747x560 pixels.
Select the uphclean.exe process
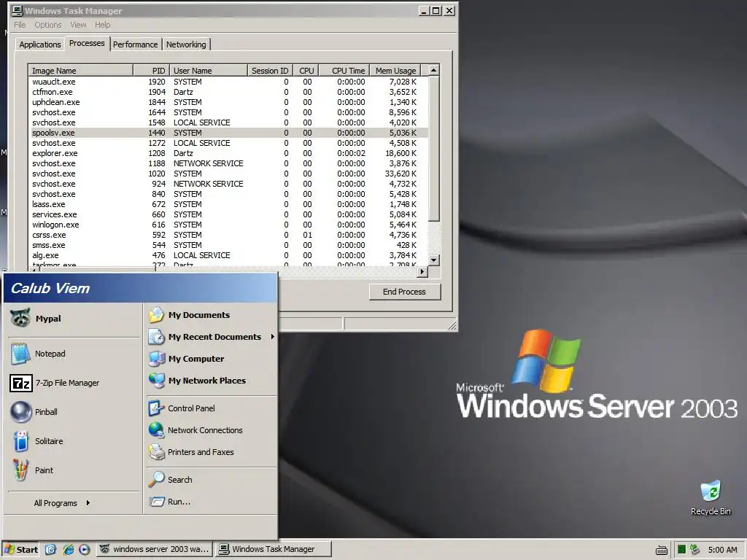click(x=228, y=102)
